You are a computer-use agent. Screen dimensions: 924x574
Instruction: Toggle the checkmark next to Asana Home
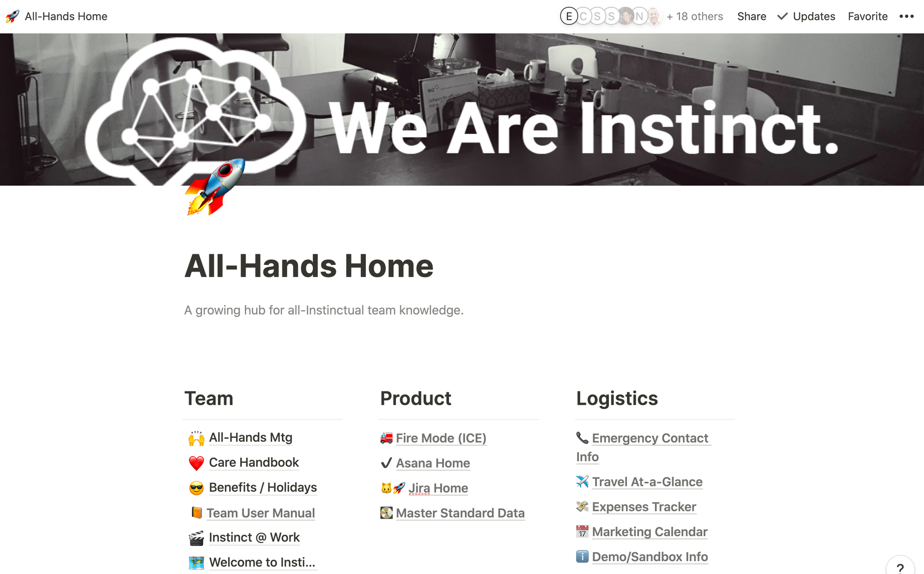click(386, 463)
